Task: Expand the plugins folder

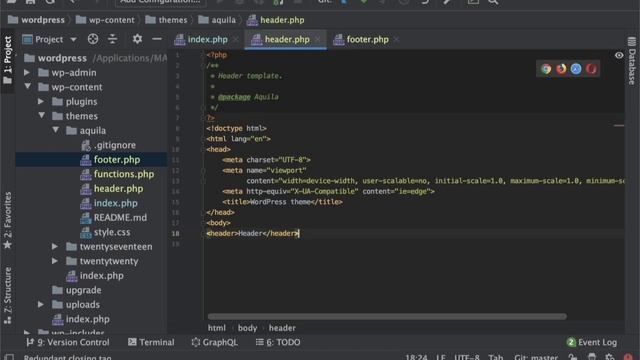Action: pyautogui.click(x=41, y=101)
